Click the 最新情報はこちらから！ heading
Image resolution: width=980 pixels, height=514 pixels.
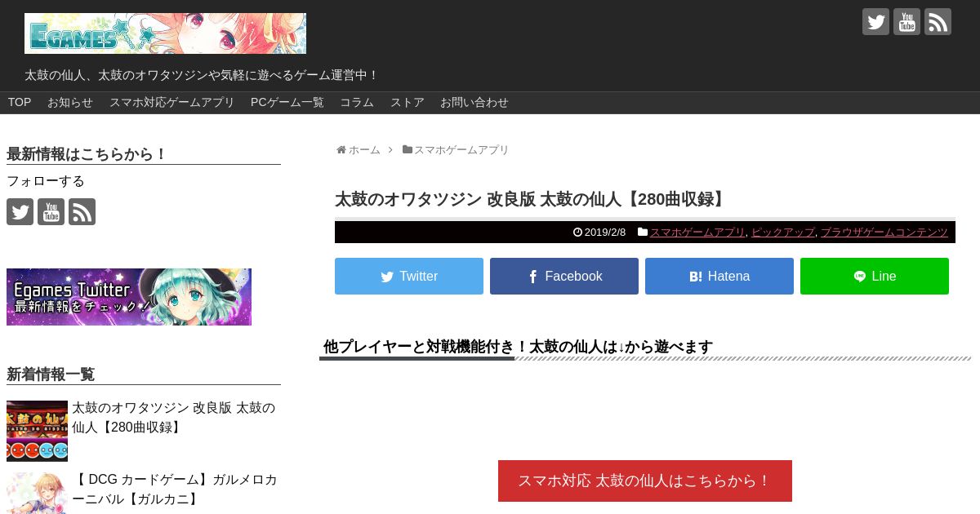[x=87, y=154]
